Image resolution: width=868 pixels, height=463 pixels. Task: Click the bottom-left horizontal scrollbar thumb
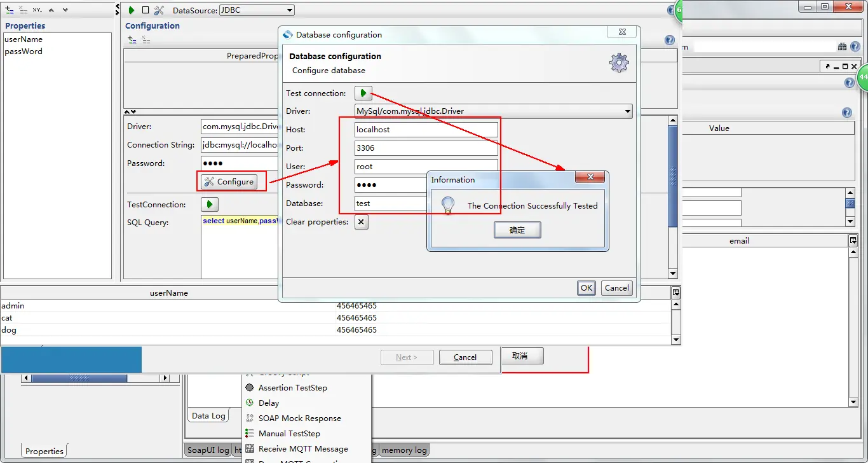tap(79, 378)
